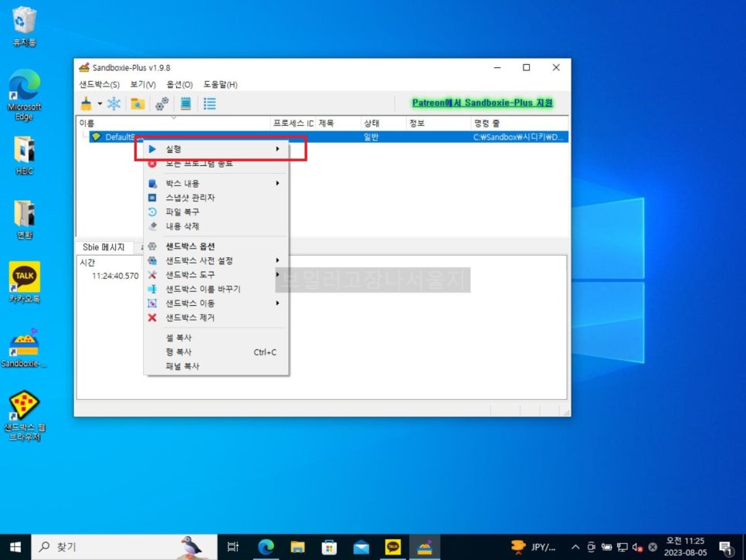Image resolution: width=746 pixels, height=560 pixels.
Task: Show hidden tray icons chevron
Action: click(x=575, y=547)
